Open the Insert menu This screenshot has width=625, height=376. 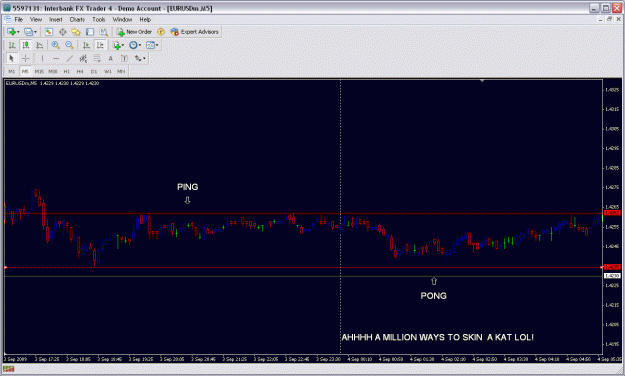(x=55, y=19)
